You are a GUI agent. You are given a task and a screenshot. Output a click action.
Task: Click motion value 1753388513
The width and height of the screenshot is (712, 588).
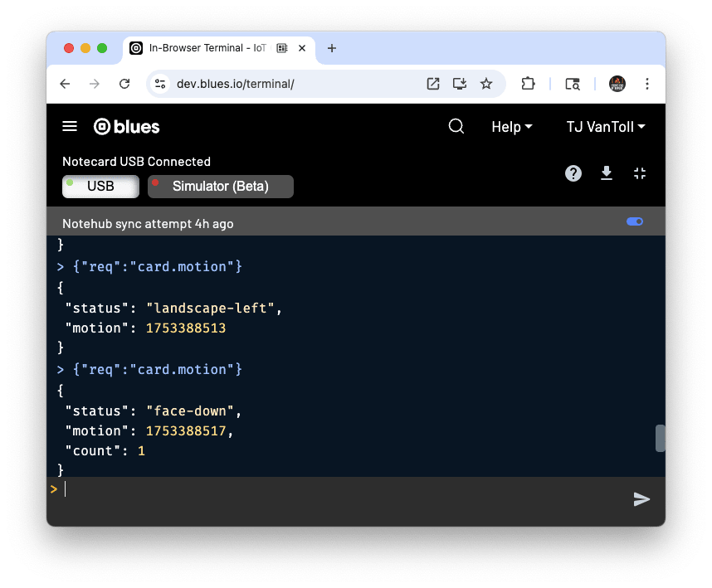click(186, 328)
